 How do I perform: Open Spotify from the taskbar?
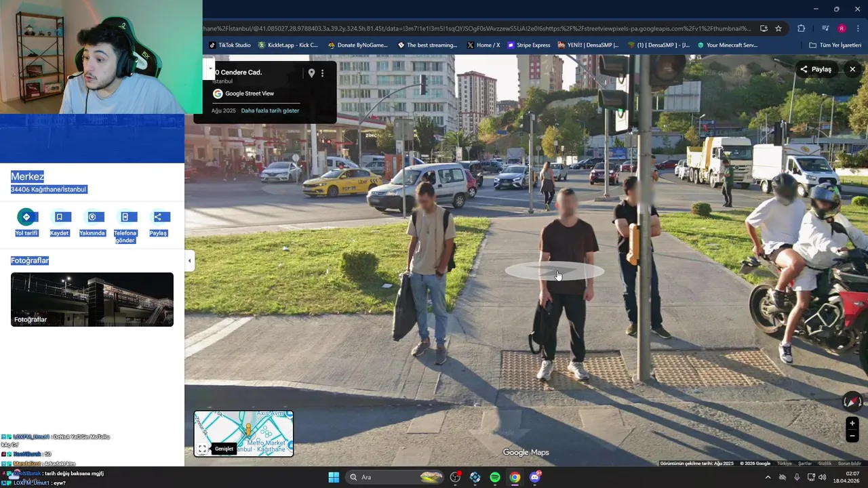pos(495,477)
